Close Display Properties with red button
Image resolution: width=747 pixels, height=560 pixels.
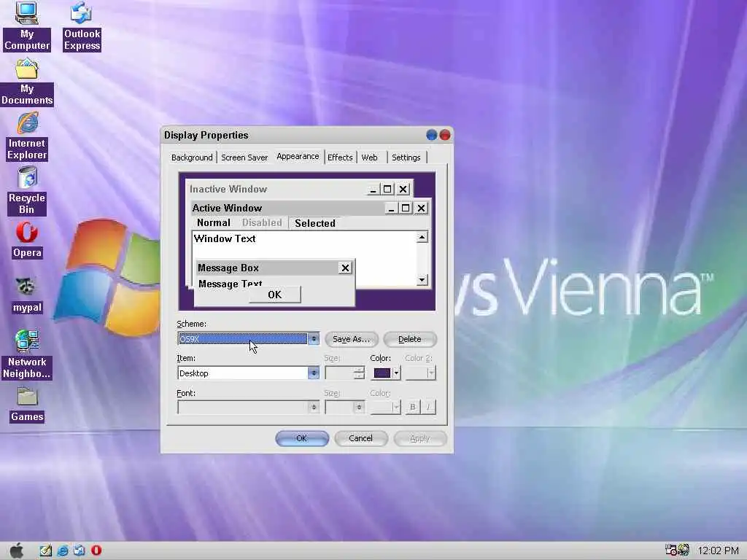tap(445, 135)
